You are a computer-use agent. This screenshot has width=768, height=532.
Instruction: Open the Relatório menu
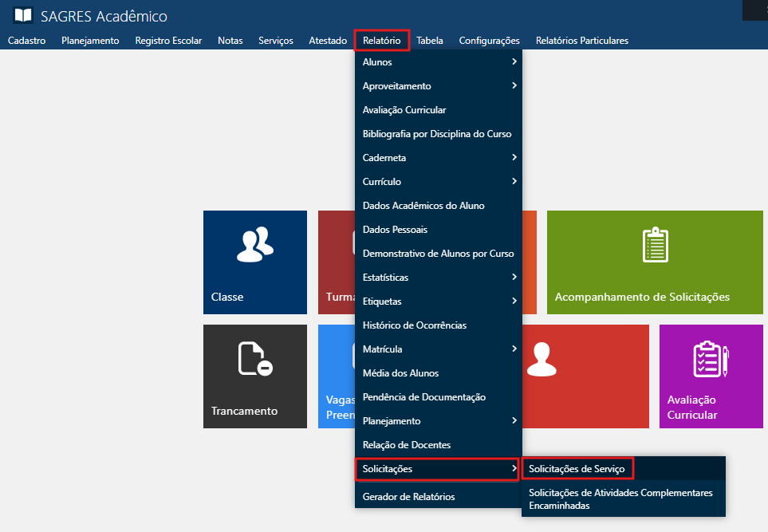click(x=381, y=41)
